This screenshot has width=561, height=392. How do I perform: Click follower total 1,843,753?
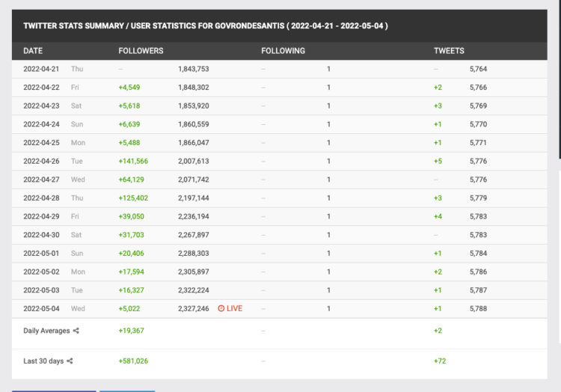(194, 69)
